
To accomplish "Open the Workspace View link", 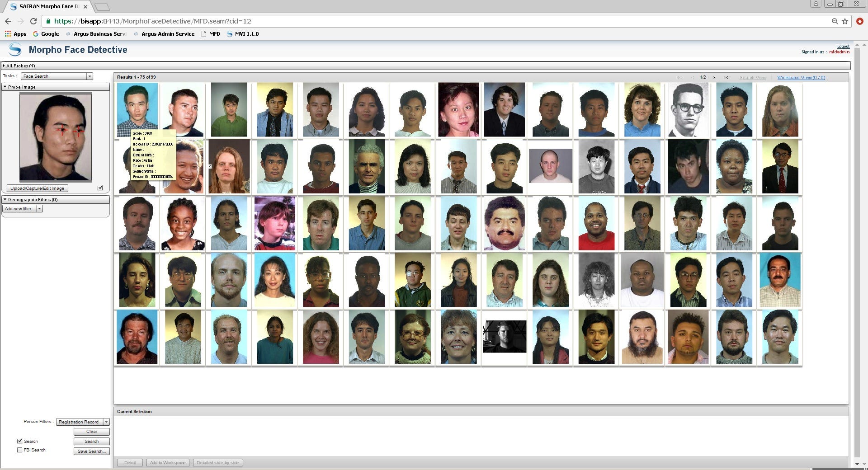I will (801, 78).
